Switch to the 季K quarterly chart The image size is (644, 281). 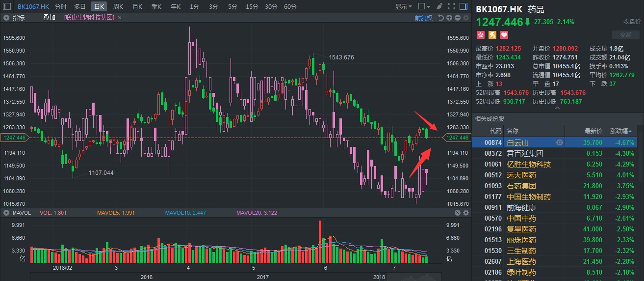pos(156,7)
